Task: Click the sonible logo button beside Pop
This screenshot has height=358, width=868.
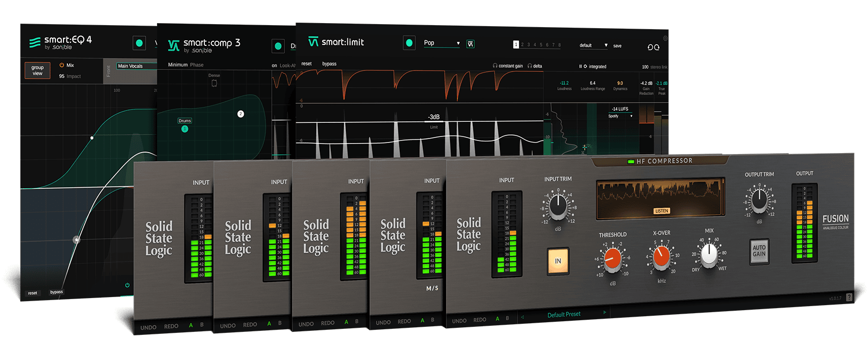Action: pos(470,44)
